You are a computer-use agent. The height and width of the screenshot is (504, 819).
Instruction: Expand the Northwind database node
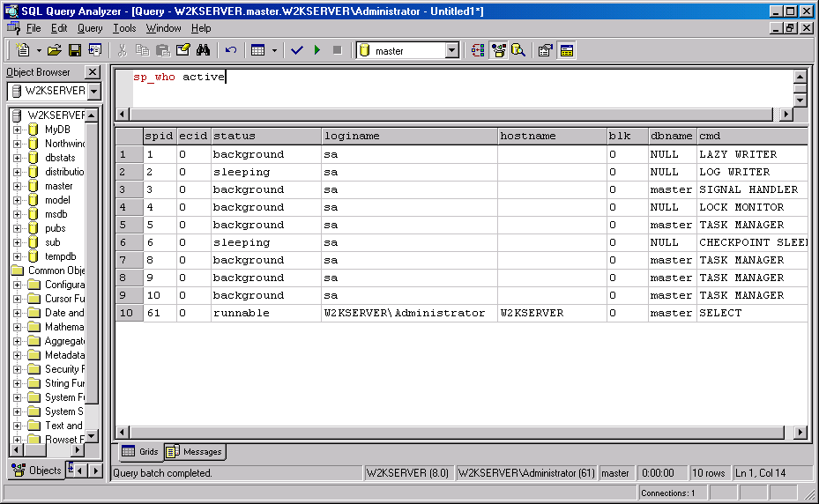coord(17,144)
